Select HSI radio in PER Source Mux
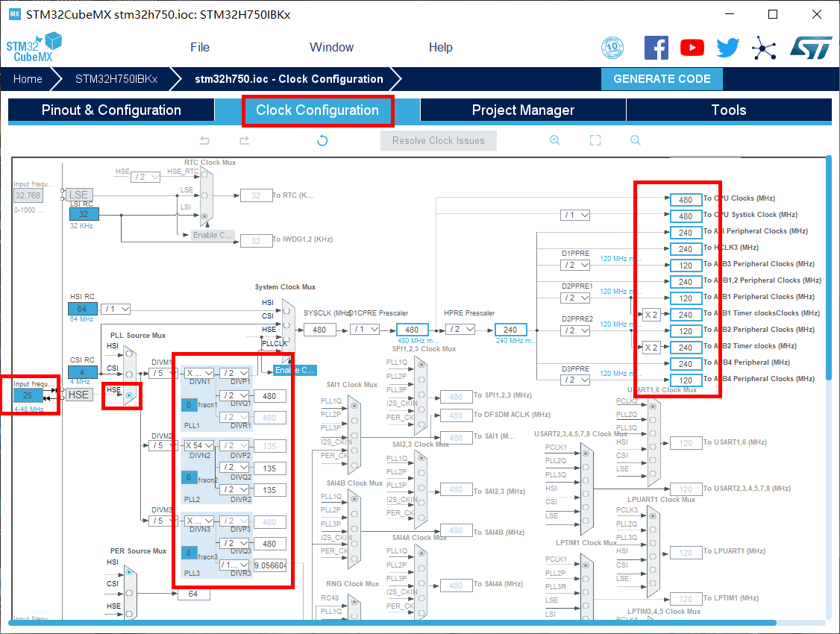 [x=130, y=573]
